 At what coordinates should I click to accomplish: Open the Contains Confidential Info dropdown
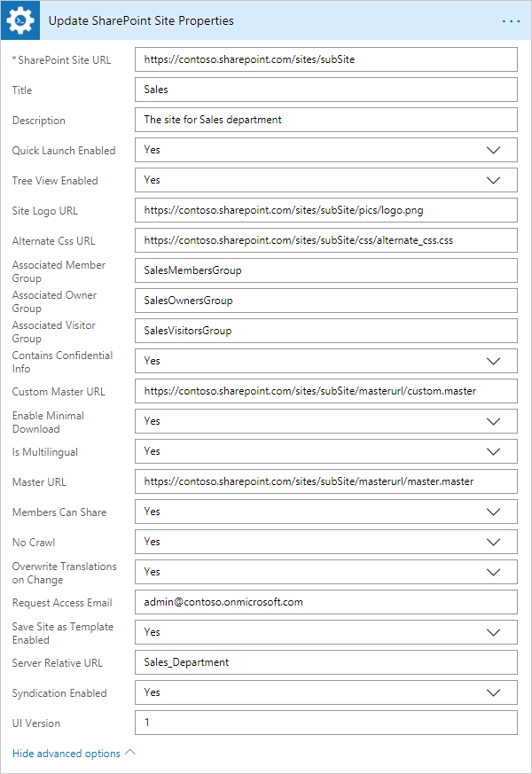tap(326, 360)
